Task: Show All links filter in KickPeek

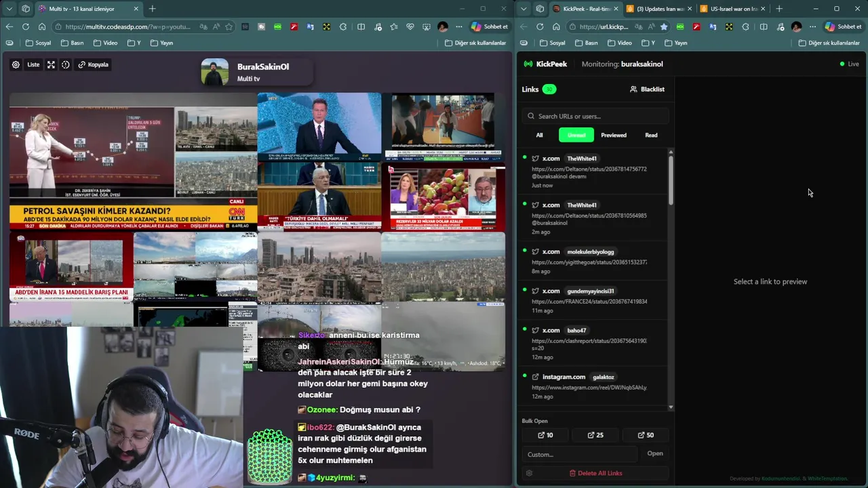Action: (540, 135)
